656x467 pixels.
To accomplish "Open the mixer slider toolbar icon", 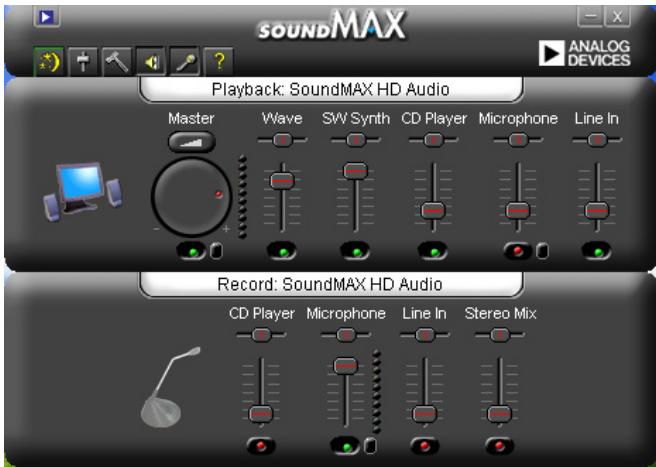I will click(83, 62).
